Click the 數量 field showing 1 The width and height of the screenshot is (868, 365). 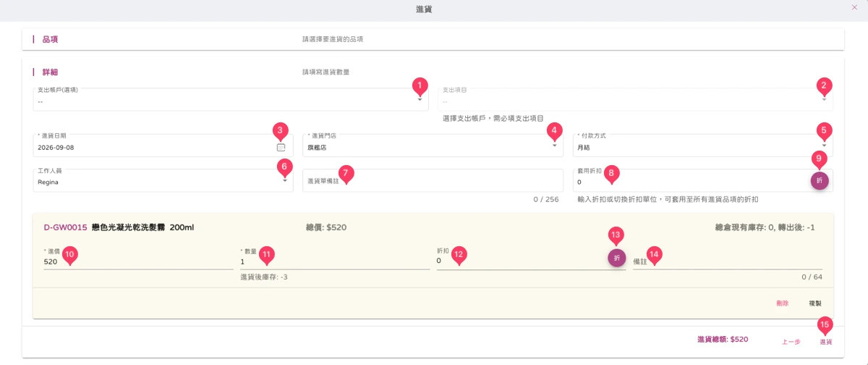pos(335,261)
